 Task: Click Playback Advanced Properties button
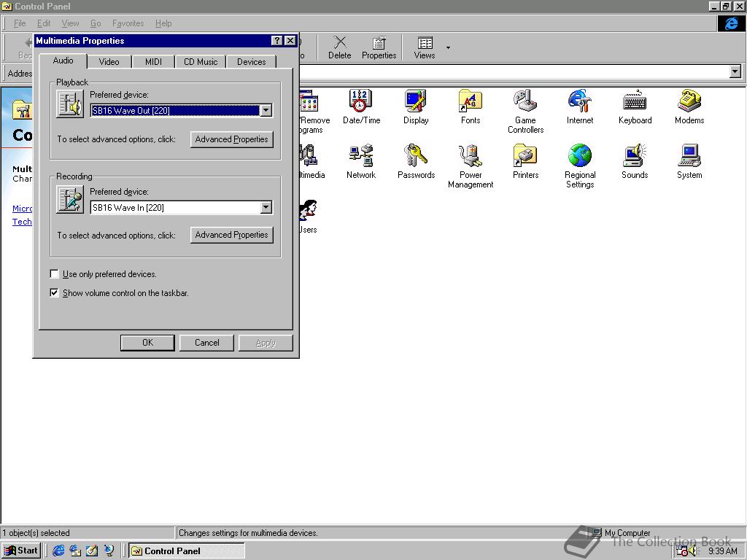(x=231, y=139)
